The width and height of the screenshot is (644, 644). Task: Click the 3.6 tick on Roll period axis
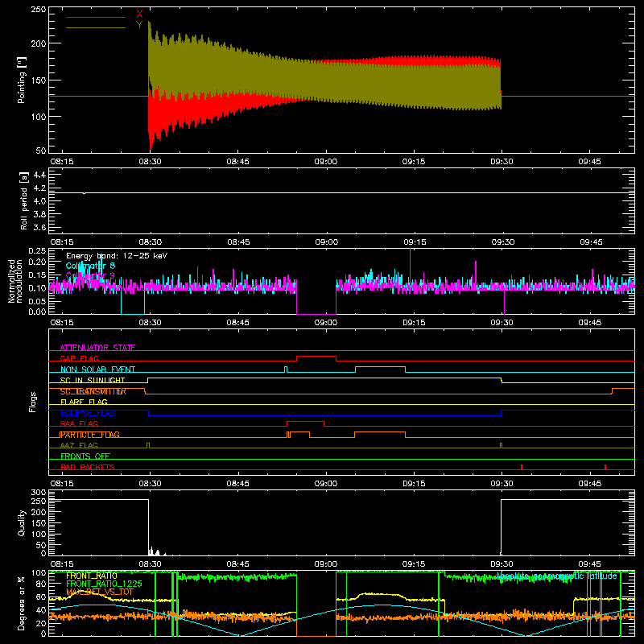click(39, 227)
